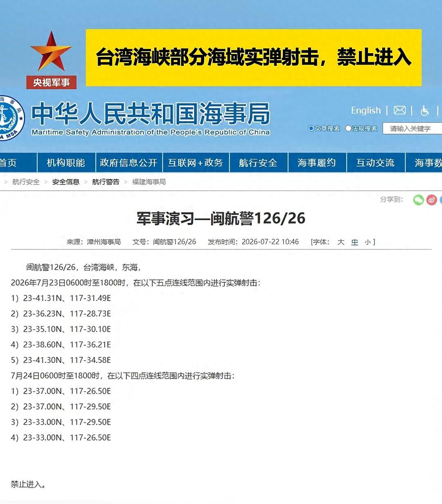Set font size to large 大

click(341, 242)
